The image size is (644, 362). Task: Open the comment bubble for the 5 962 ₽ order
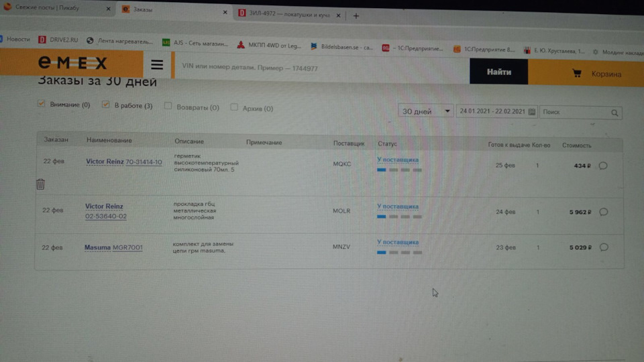coord(603,213)
